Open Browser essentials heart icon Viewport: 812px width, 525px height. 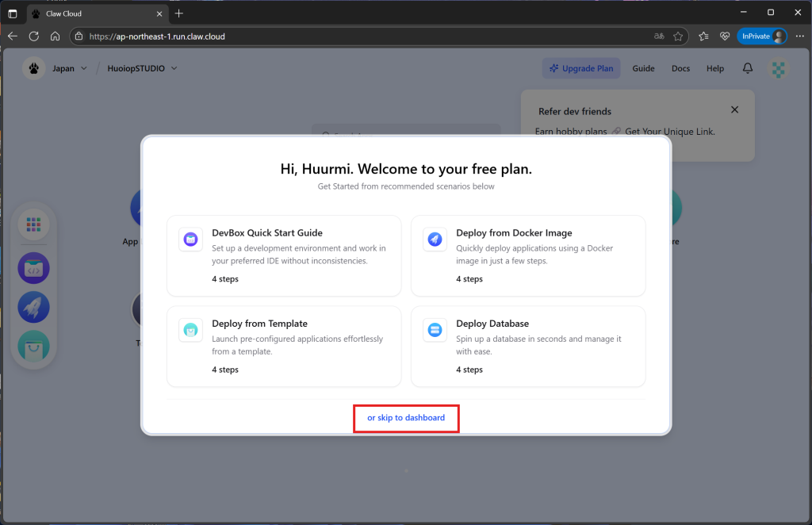click(725, 36)
